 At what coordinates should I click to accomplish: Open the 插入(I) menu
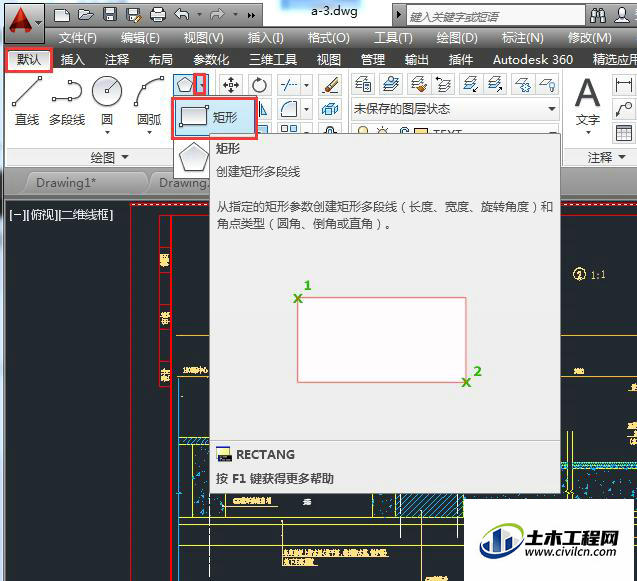pos(266,38)
